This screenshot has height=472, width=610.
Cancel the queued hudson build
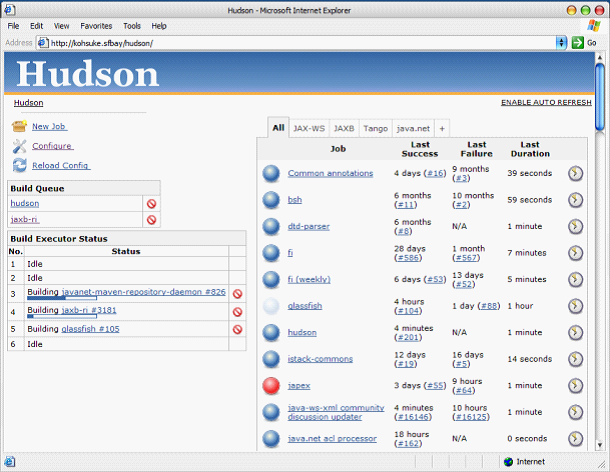(x=151, y=204)
